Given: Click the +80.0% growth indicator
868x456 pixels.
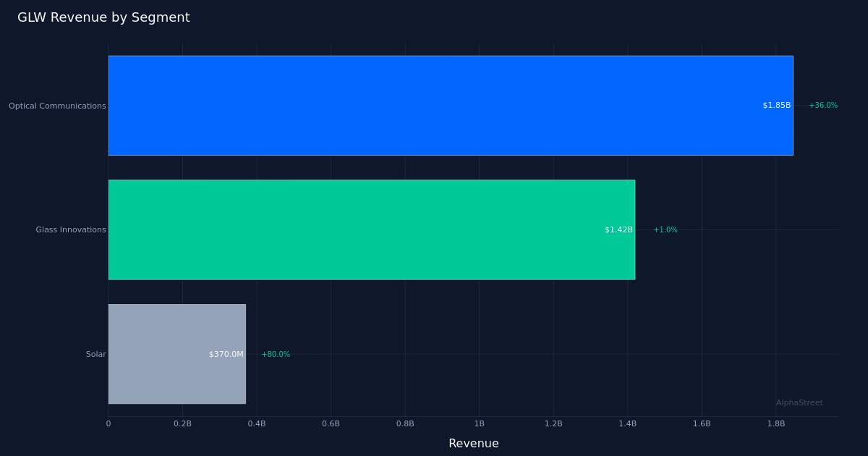Looking at the screenshot, I should (x=276, y=354).
